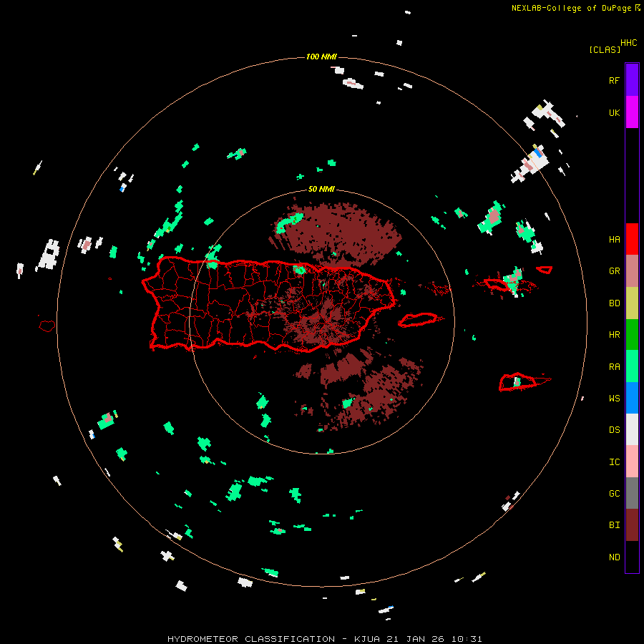Click the HR dark green legend swatch
The image size is (644, 644).
[632, 335]
